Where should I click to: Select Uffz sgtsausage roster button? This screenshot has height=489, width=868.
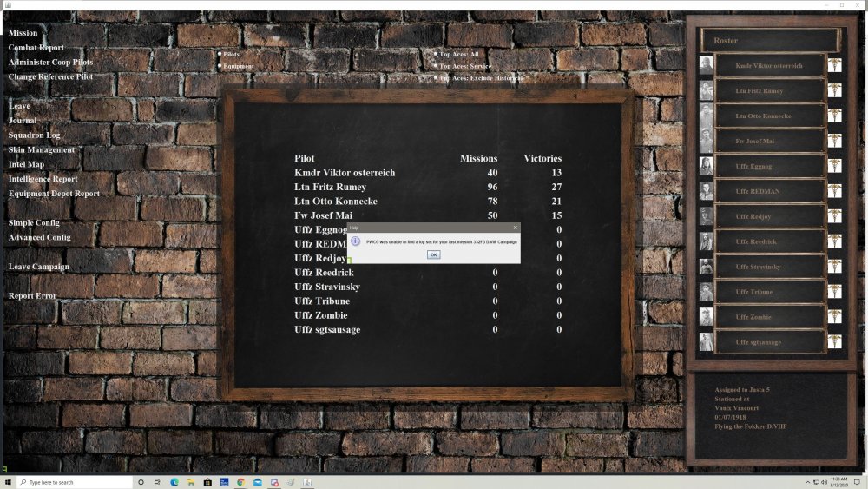tap(769, 341)
